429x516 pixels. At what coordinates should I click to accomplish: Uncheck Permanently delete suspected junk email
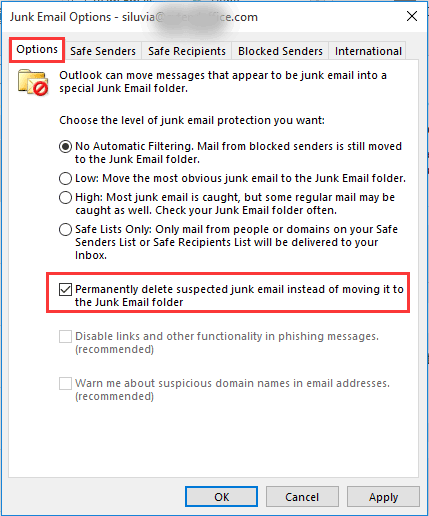[65, 289]
